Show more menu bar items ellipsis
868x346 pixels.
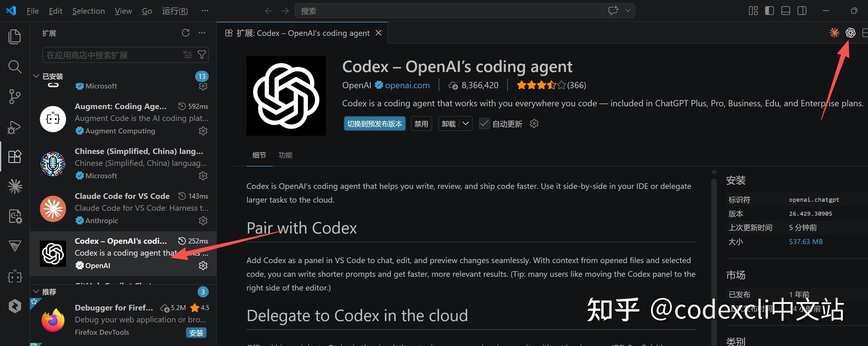pyautogui.click(x=204, y=11)
